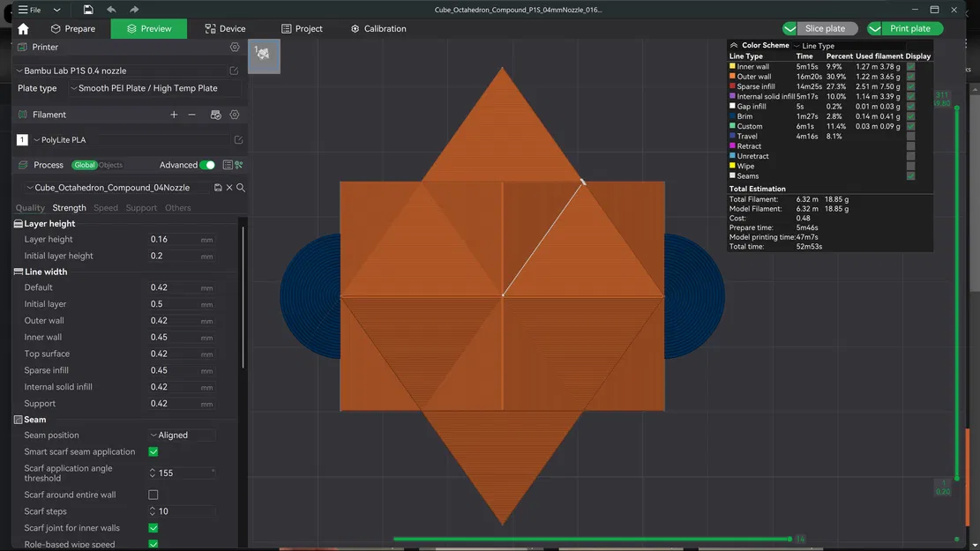Open Filament settings gear icon
The height and width of the screenshot is (551, 980).
point(234,115)
